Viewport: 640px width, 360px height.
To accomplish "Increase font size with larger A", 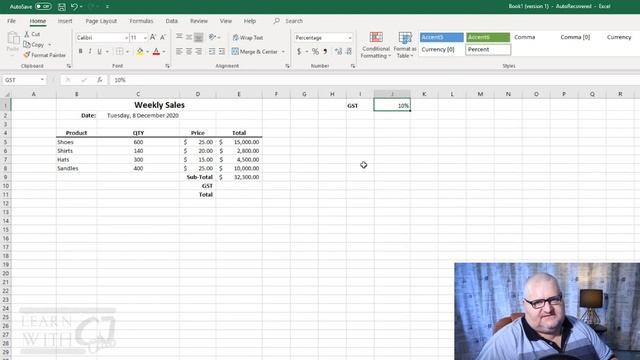I will [x=153, y=38].
